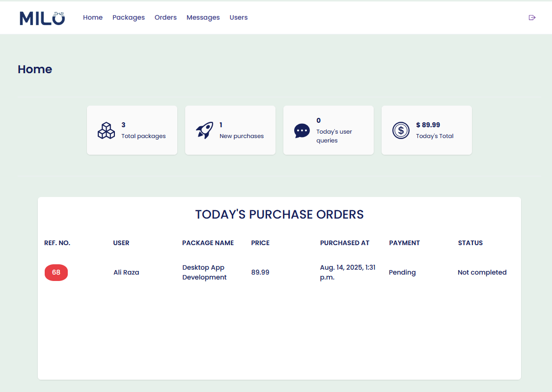Viewport: 552px width, 392px height.
Task: Open the Orders page
Action: (x=166, y=17)
